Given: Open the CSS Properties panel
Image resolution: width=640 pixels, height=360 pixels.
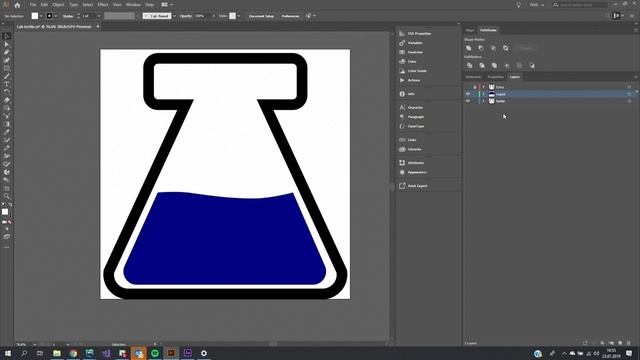Looking at the screenshot, I should [415, 33].
